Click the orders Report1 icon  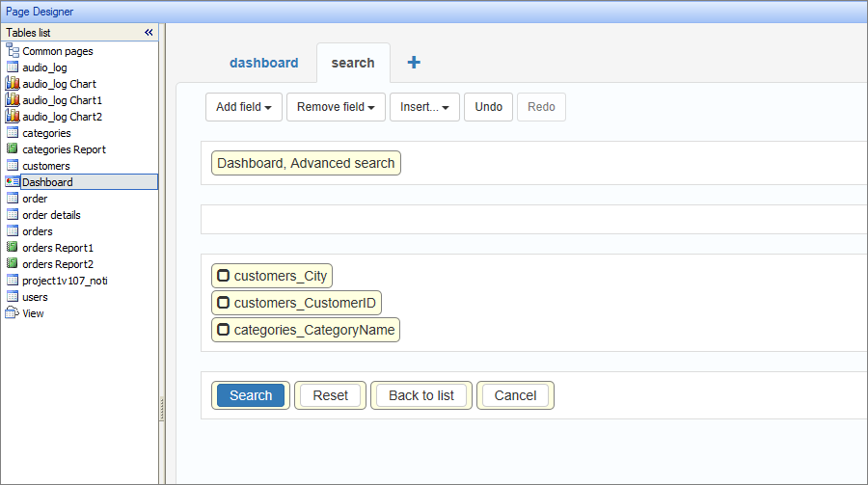click(x=13, y=248)
